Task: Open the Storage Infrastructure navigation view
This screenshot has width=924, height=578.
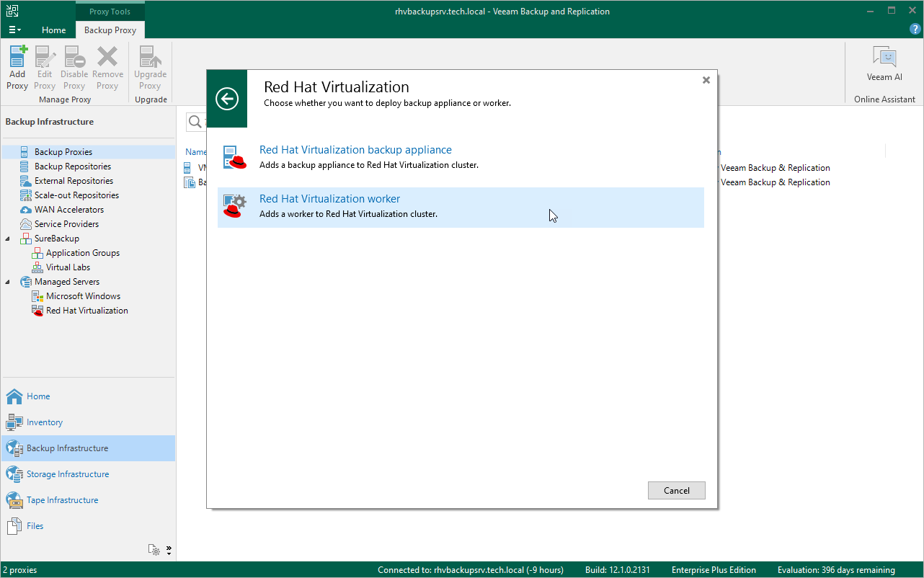Action: click(88, 474)
